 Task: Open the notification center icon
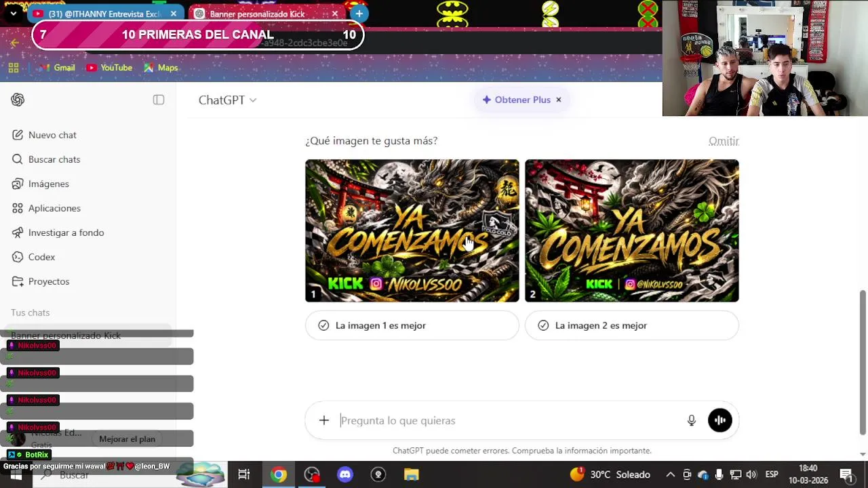846,474
